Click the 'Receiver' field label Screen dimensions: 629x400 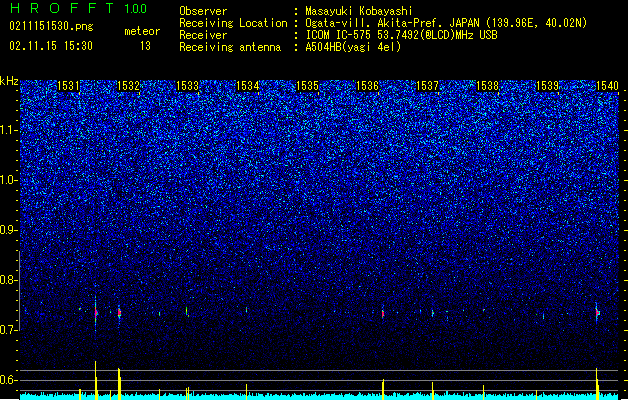[x=203, y=35]
